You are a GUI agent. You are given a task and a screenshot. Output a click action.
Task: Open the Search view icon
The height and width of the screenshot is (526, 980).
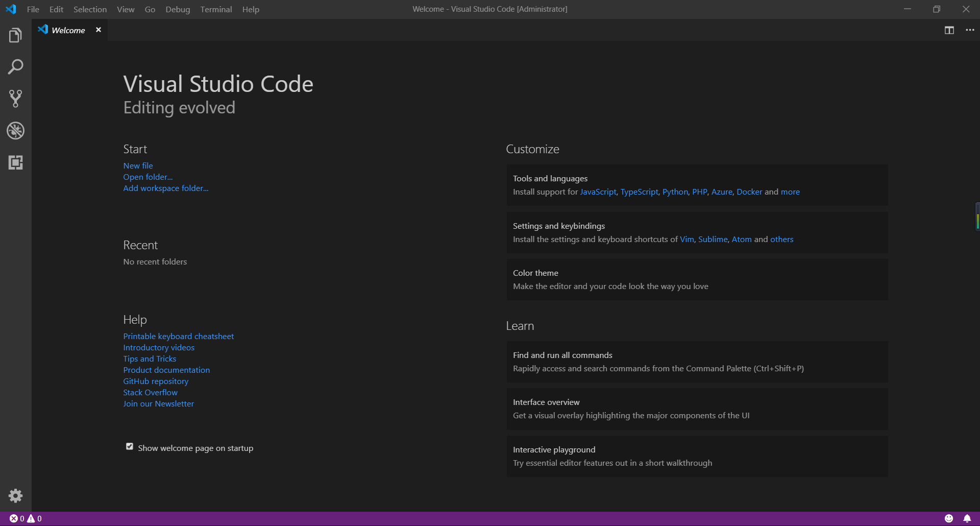pos(15,67)
